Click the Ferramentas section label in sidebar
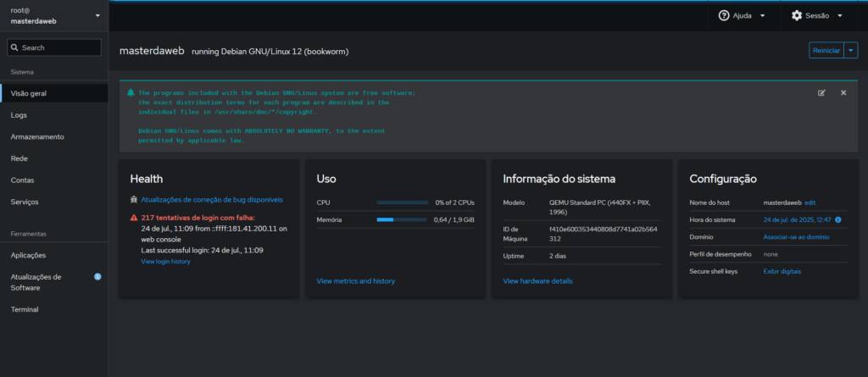 coord(28,234)
